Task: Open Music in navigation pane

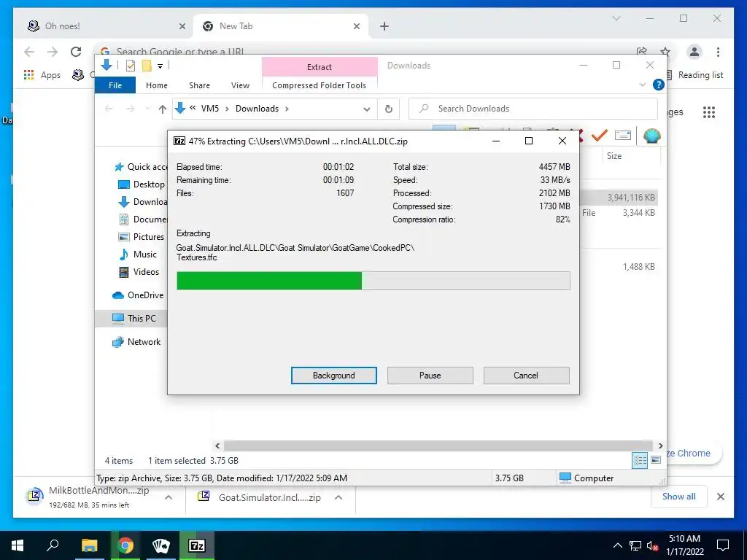Action: tap(138, 254)
